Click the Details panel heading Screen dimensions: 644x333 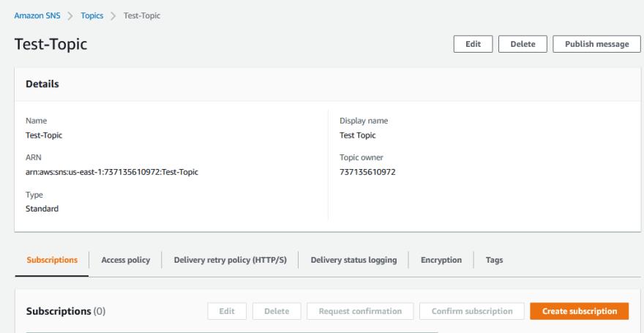pyautogui.click(x=42, y=84)
